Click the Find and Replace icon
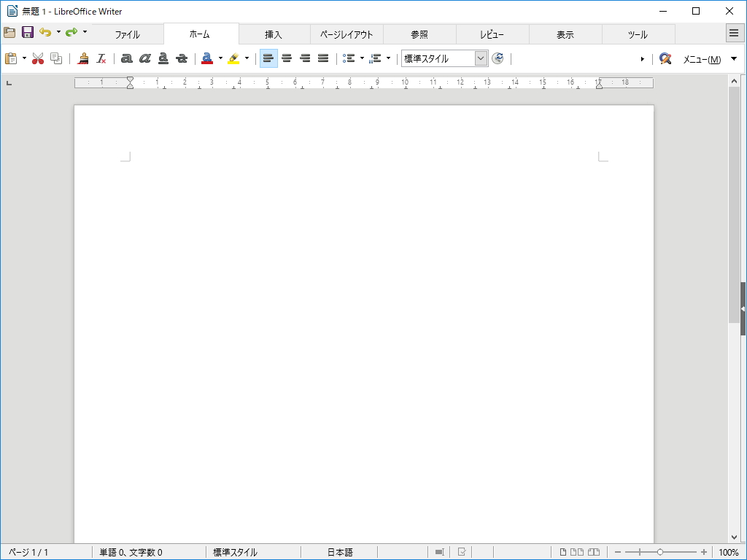The height and width of the screenshot is (560, 747). 665,58
